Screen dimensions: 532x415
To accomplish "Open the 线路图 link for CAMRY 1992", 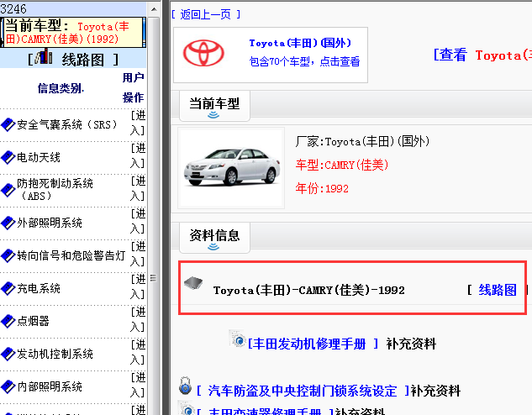I will pyautogui.click(x=498, y=290).
